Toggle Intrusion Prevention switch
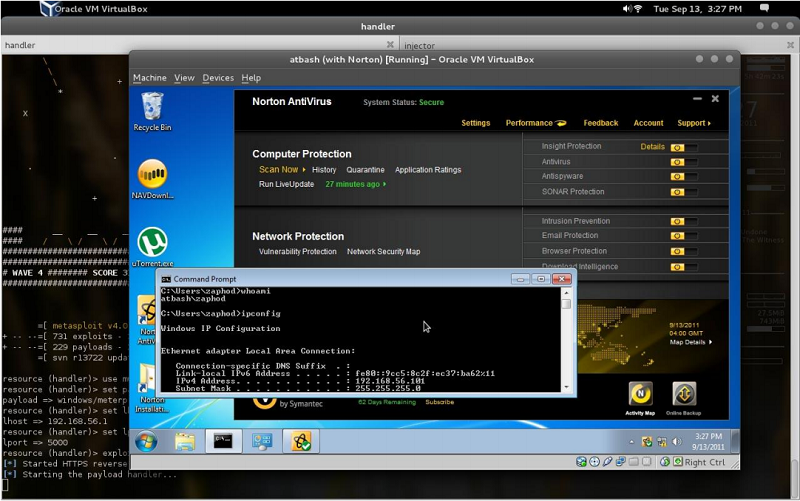The height and width of the screenshot is (501, 800). (684, 221)
